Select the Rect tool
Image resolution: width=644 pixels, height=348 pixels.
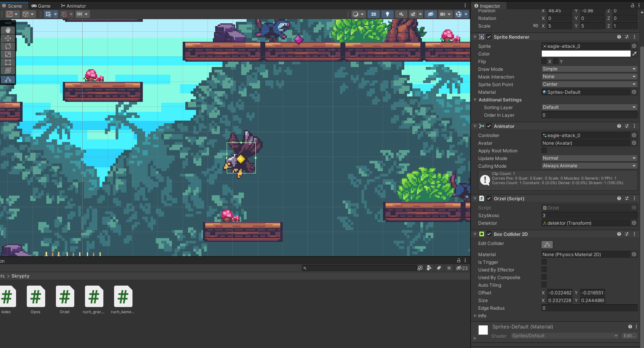coord(8,62)
